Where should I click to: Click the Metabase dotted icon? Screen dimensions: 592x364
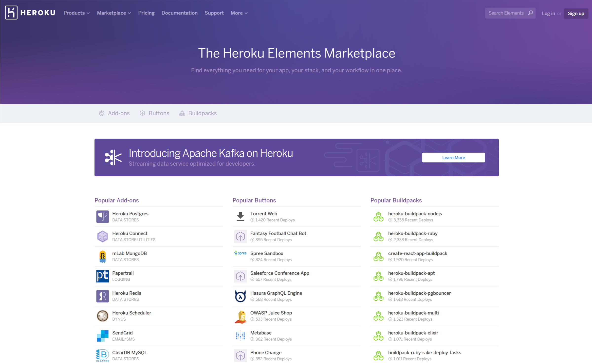(240, 336)
